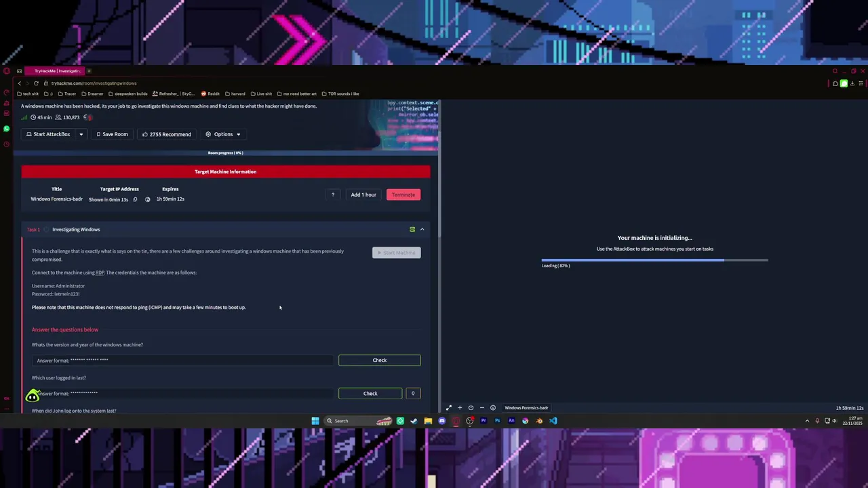This screenshot has height=488, width=868.
Task: Click the machine loading progress bar
Action: (x=654, y=260)
